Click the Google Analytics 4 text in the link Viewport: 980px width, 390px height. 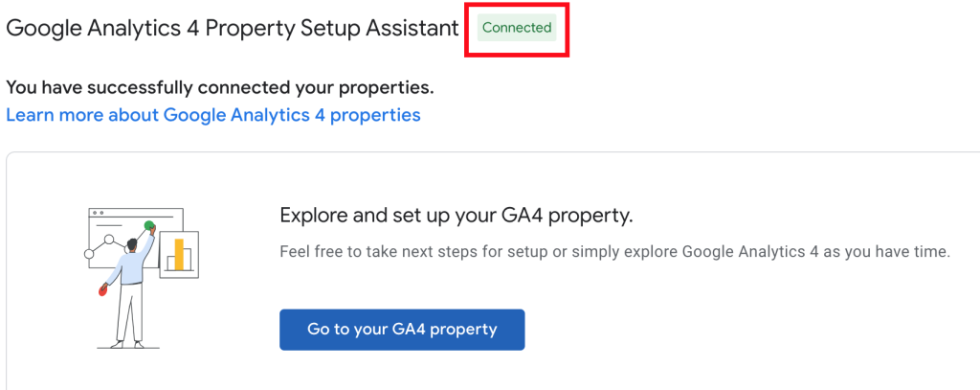click(244, 115)
